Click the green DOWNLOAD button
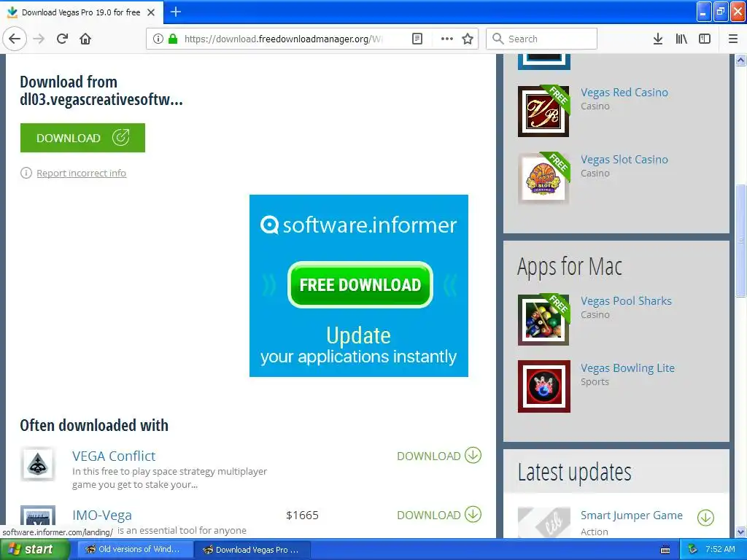This screenshot has width=747, height=560. (x=82, y=138)
